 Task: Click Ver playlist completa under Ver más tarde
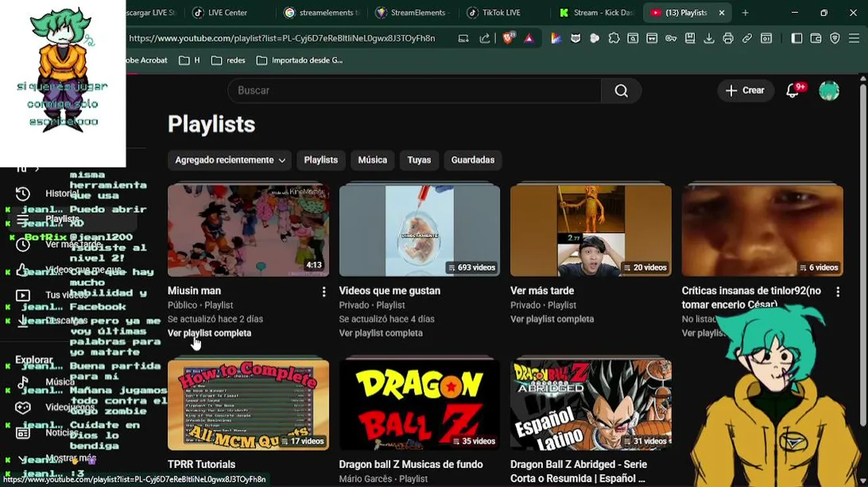[552, 319]
